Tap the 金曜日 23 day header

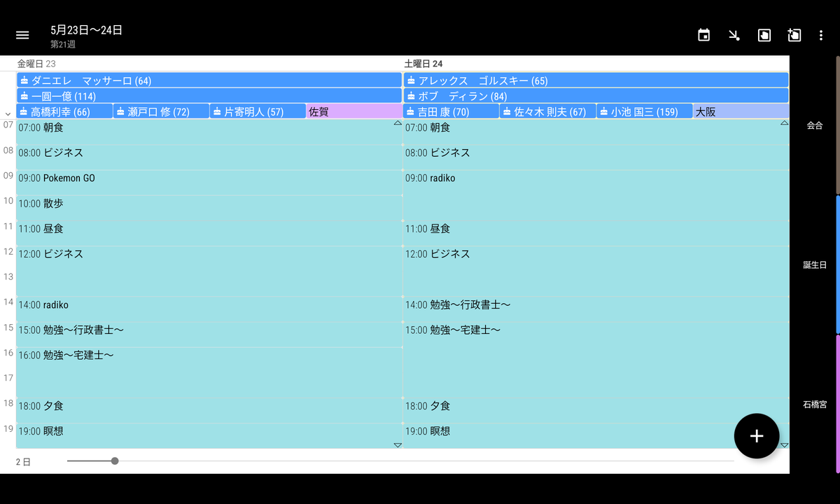point(36,64)
